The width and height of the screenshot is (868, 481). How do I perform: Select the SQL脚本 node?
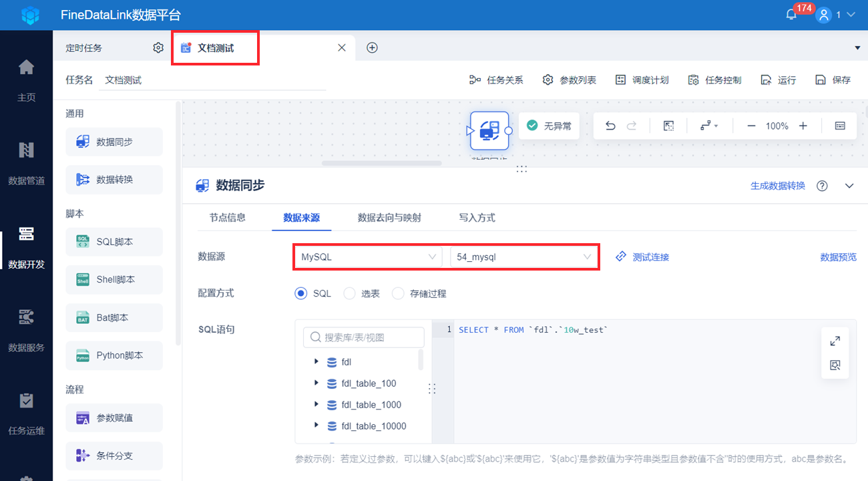click(114, 242)
